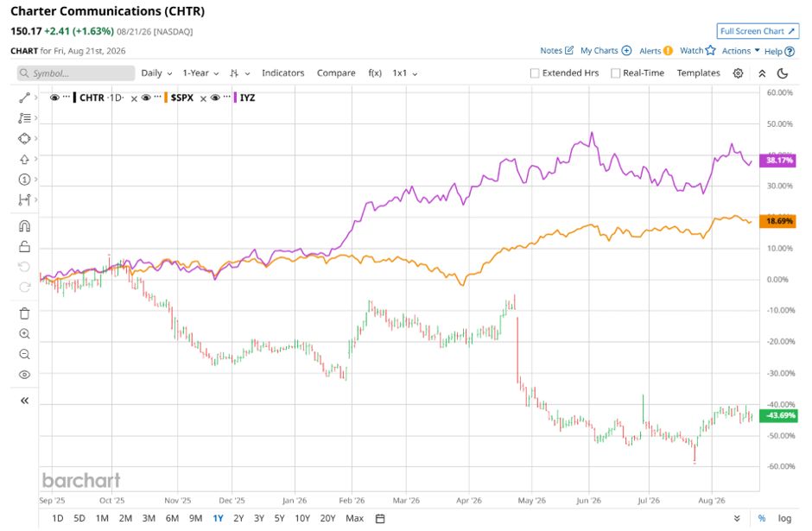Click the black CHTR color marker

click(x=74, y=98)
